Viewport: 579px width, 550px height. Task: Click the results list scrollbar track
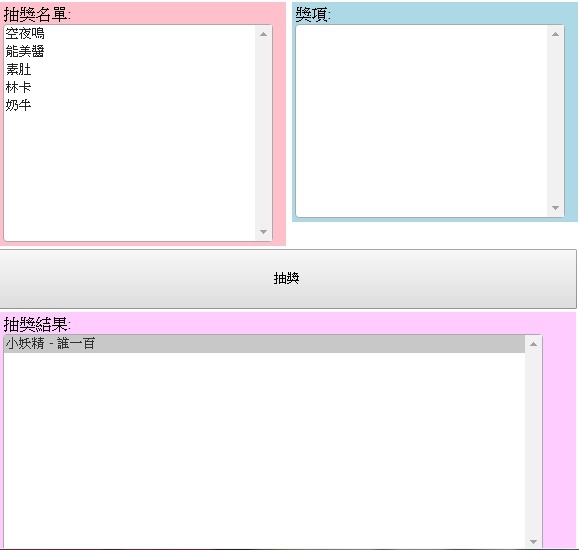point(533,443)
